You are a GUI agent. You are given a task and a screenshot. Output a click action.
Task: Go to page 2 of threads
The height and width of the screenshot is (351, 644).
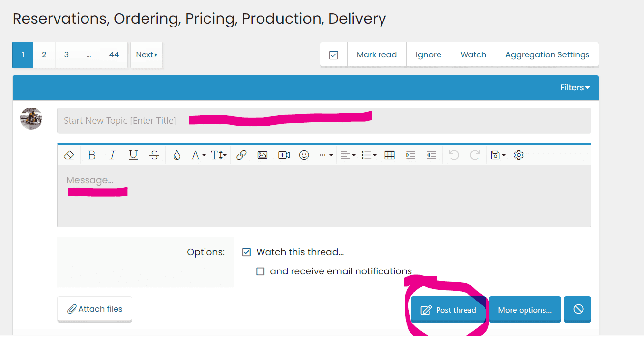[44, 55]
